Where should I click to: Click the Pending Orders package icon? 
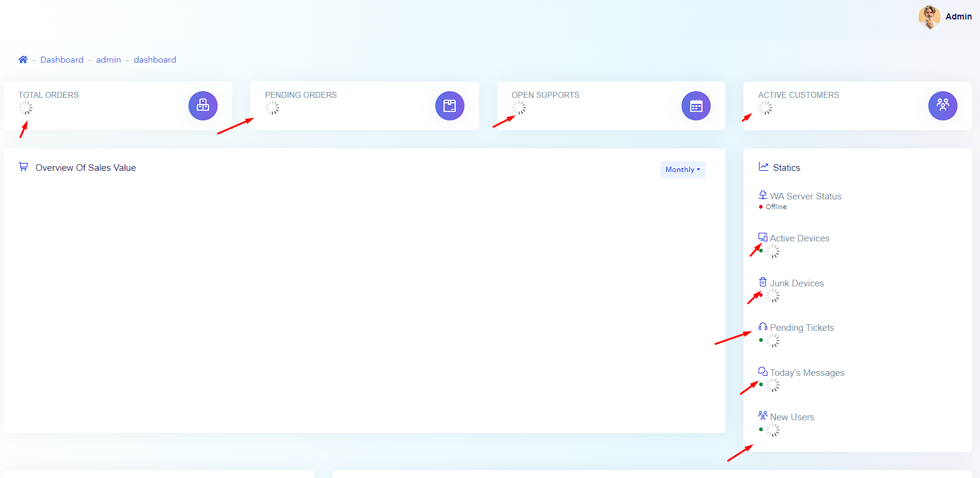[449, 106]
